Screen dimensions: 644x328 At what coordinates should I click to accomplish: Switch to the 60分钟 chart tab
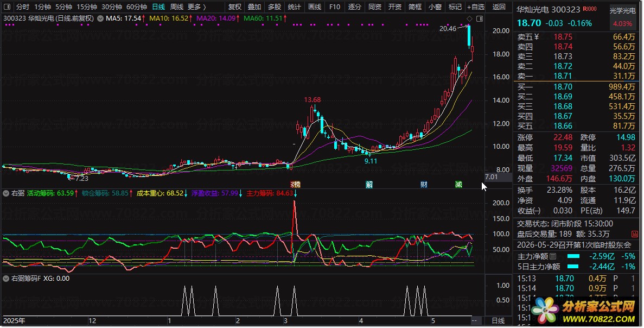(x=137, y=7)
